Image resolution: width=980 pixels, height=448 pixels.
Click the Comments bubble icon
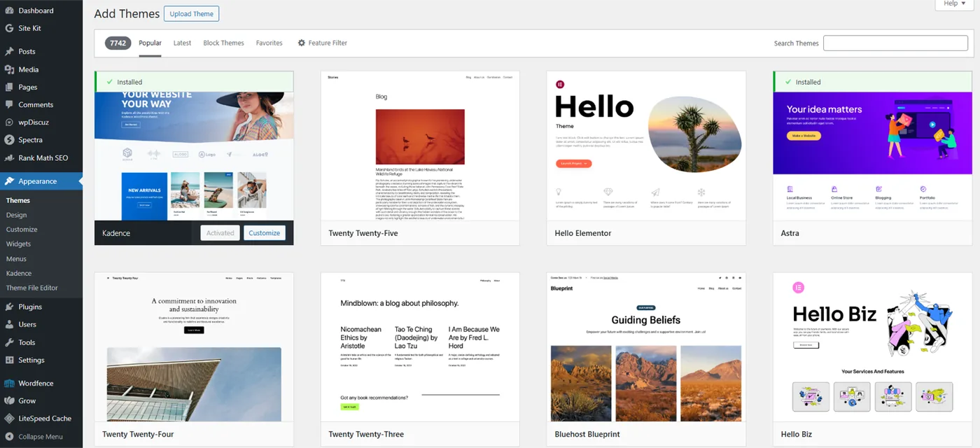tap(9, 104)
